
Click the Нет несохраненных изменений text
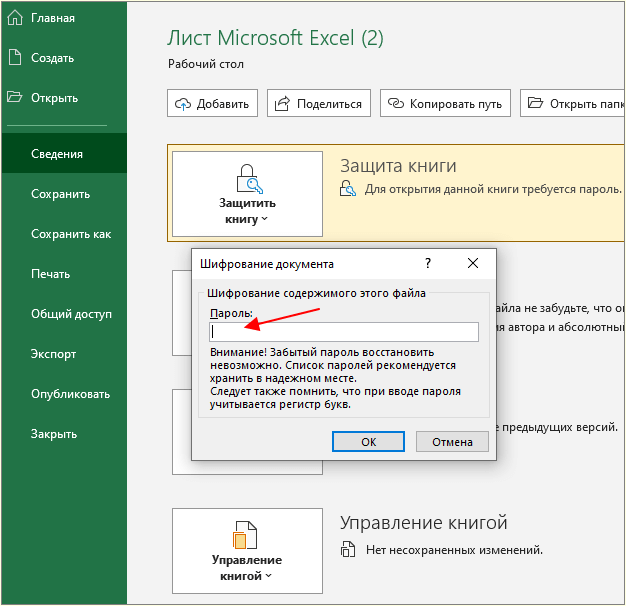(x=454, y=550)
